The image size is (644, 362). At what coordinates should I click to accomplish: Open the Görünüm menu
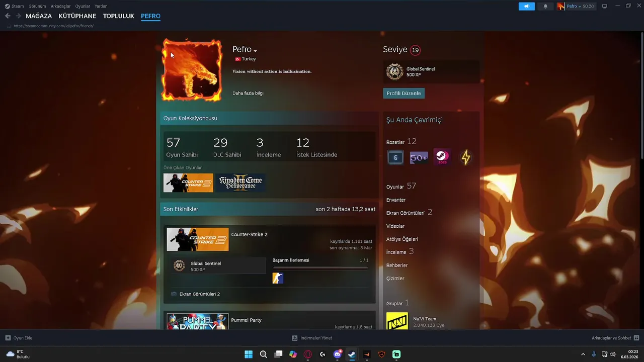[37, 7]
